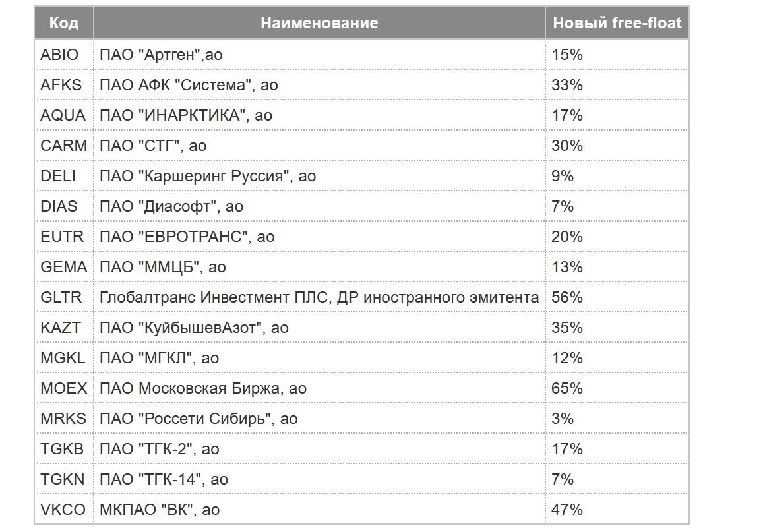Select the TGKB ticker cell
The image size is (765, 532).
pos(62,449)
